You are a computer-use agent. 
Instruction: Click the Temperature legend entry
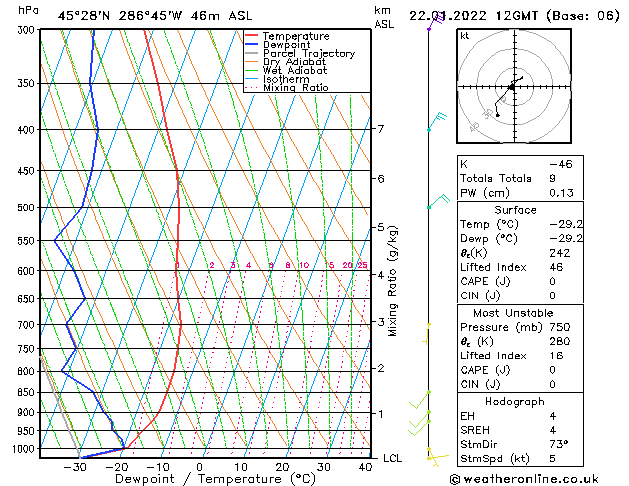[x=296, y=36]
